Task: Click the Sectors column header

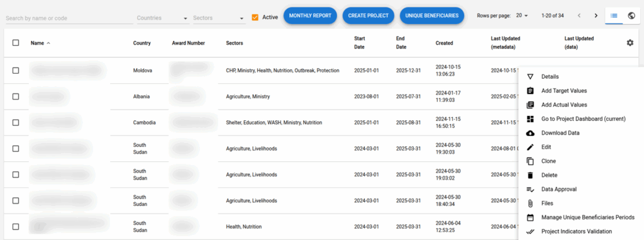Action: pyautogui.click(x=234, y=43)
